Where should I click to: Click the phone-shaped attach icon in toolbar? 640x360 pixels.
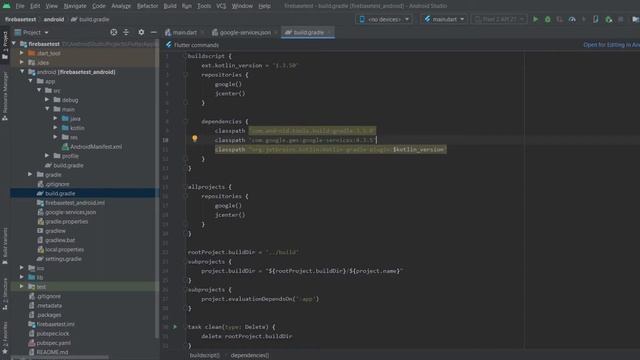[x=596, y=19]
